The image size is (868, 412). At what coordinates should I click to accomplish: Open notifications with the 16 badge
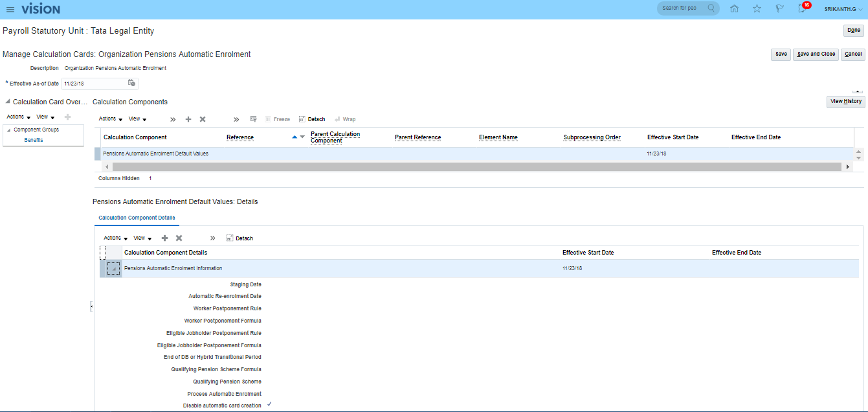pos(803,8)
